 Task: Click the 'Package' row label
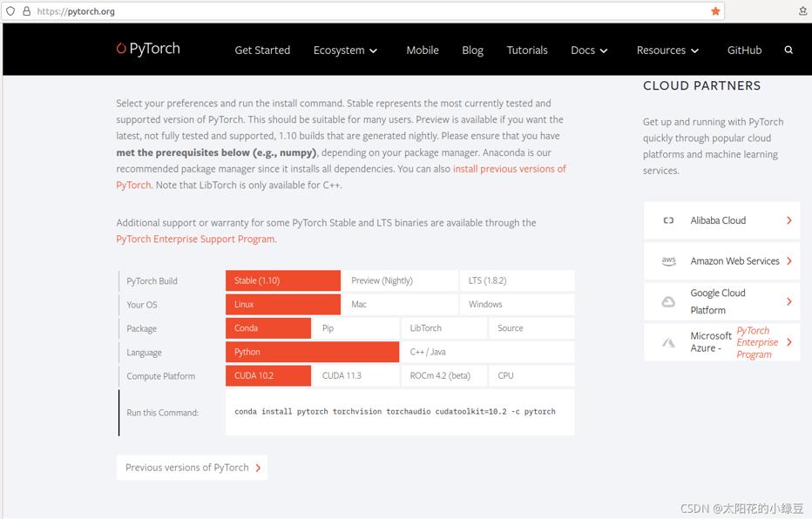tap(141, 328)
